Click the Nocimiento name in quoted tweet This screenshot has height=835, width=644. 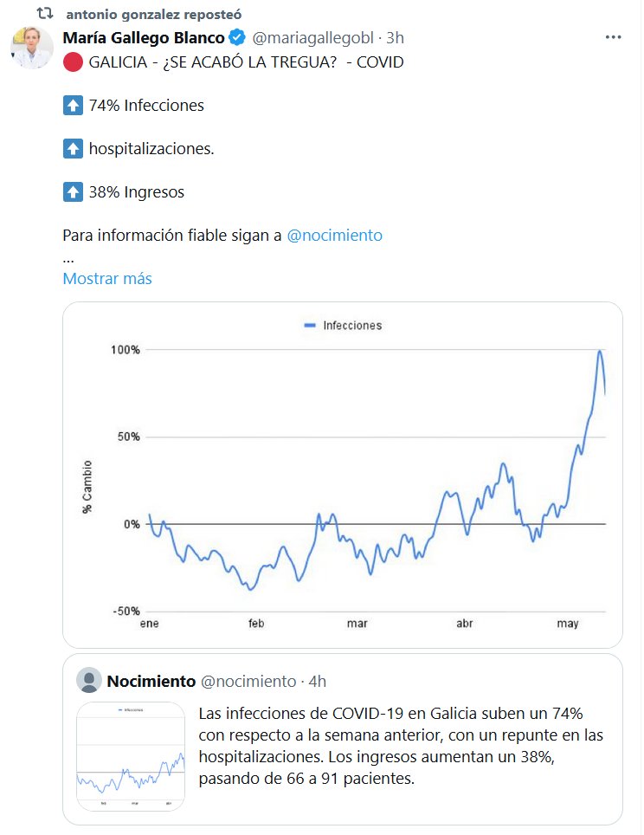pos(151,682)
